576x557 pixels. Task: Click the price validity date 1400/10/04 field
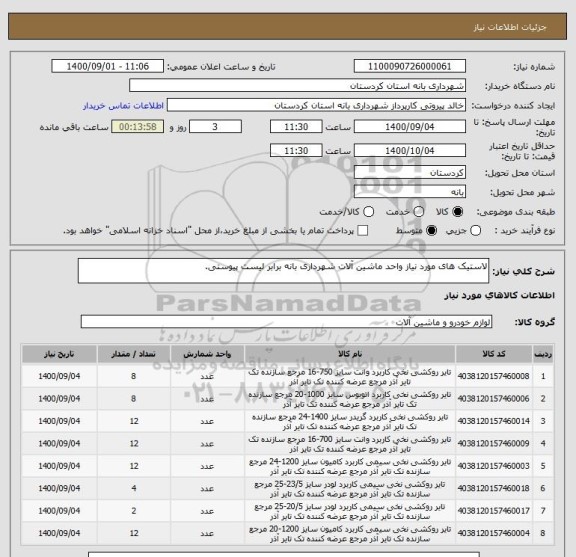point(410,151)
